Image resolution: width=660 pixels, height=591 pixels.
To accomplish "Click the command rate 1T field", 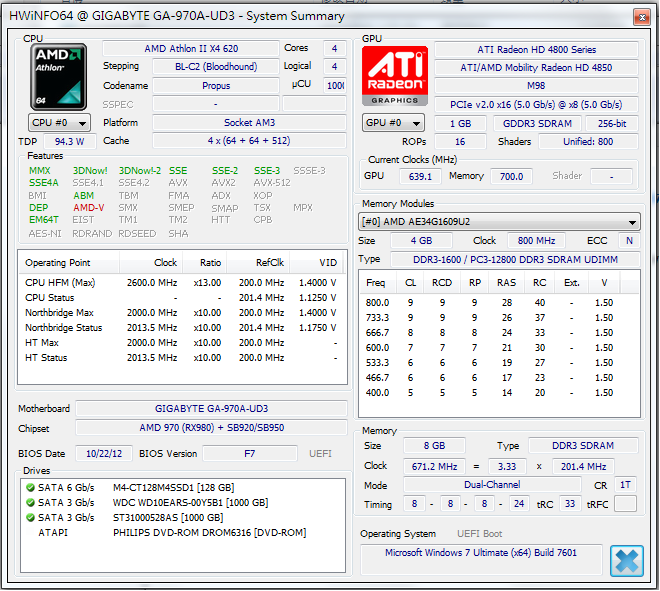I will pyautogui.click(x=625, y=485).
